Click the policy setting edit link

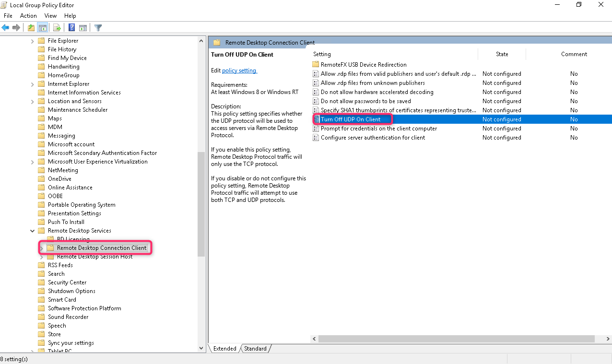click(239, 70)
